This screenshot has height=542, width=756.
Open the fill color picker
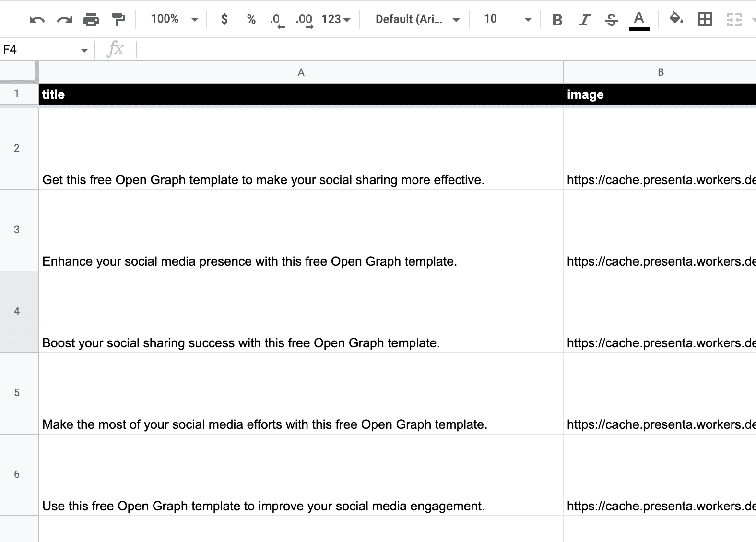676,19
